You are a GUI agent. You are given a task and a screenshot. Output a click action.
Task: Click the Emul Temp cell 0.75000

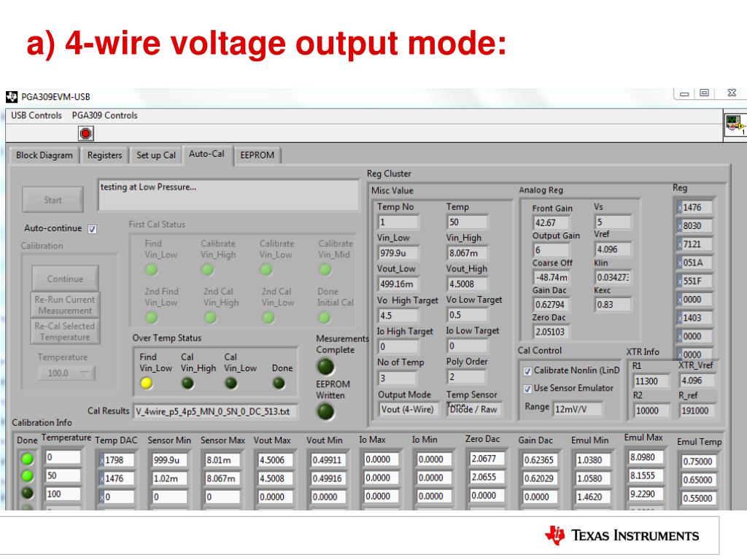click(699, 461)
